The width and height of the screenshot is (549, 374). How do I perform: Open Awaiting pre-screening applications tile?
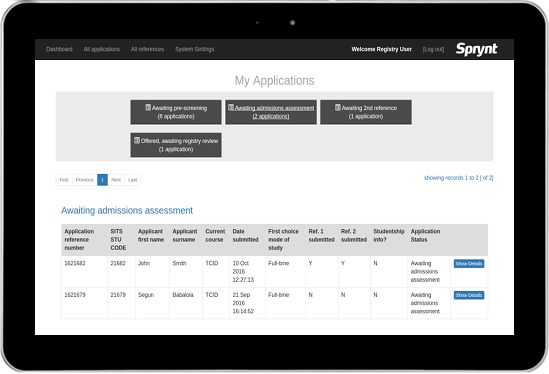(176, 112)
